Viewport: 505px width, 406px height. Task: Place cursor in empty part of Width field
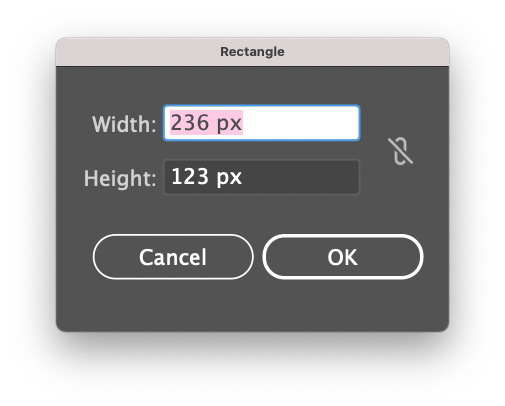pyautogui.click(x=300, y=123)
